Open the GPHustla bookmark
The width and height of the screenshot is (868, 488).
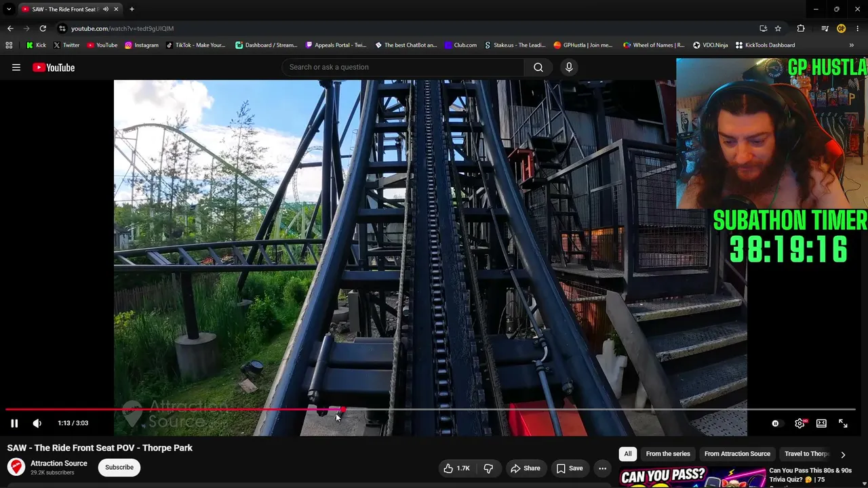[583, 45]
